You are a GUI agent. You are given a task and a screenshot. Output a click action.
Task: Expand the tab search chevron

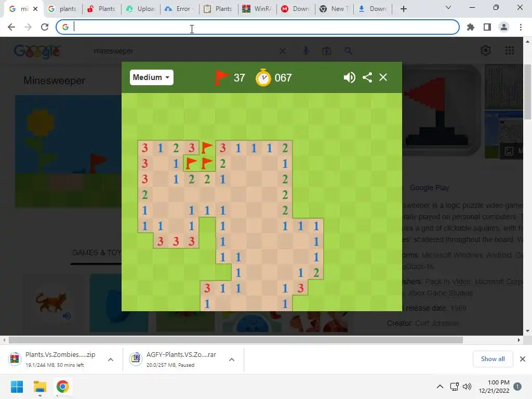(x=448, y=7)
